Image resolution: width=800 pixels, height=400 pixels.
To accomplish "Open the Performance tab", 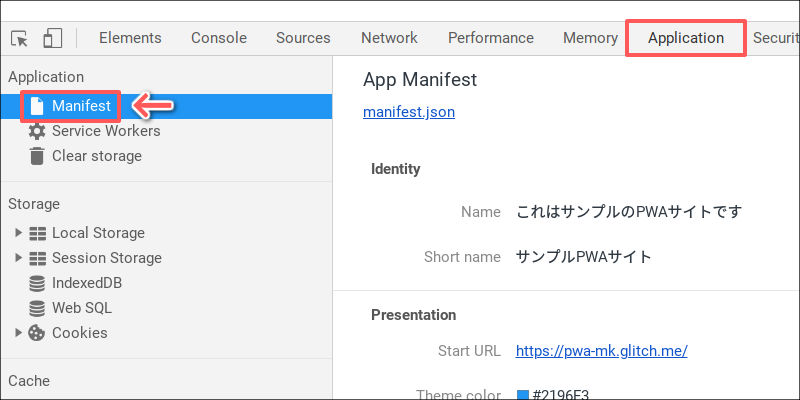I will (490, 38).
